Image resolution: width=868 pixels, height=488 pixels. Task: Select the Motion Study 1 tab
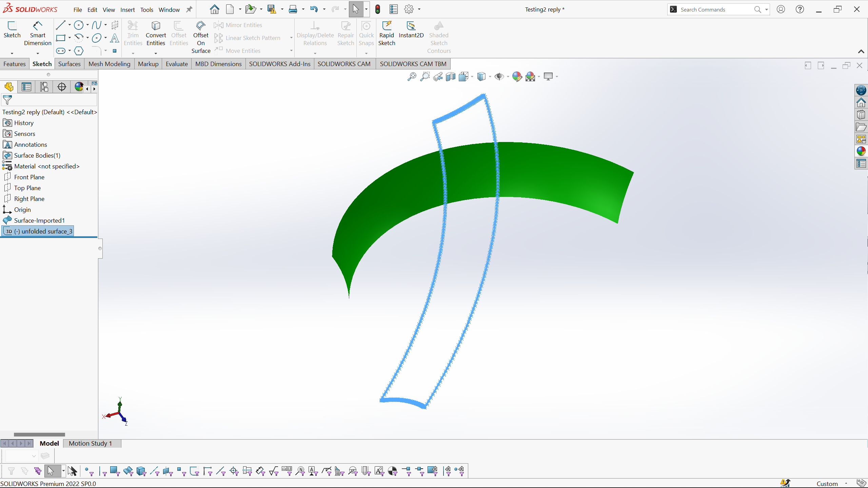[90, 443]
